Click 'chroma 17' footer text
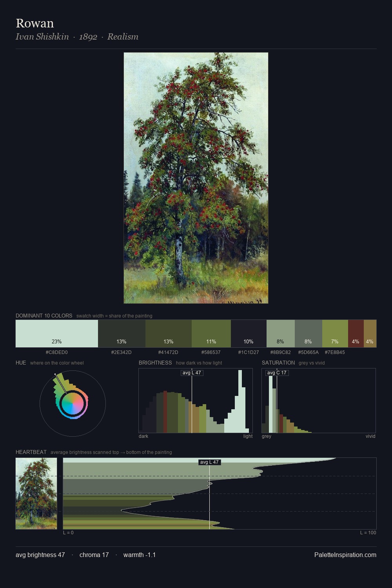The height and width of the screenshot is (588, 392). pos(94,555)
